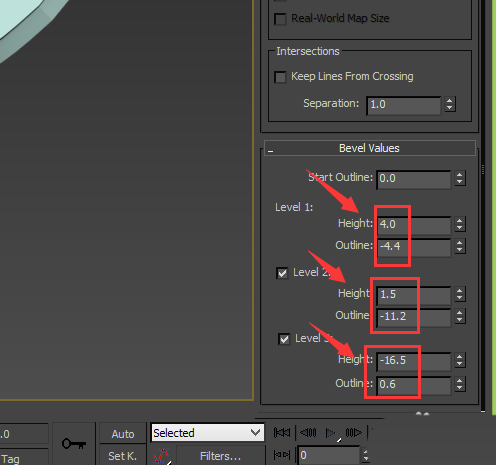Adjust the Level 1 Height spinner
The width and height of the screenshot is (496, 465).
coord(460,224)
